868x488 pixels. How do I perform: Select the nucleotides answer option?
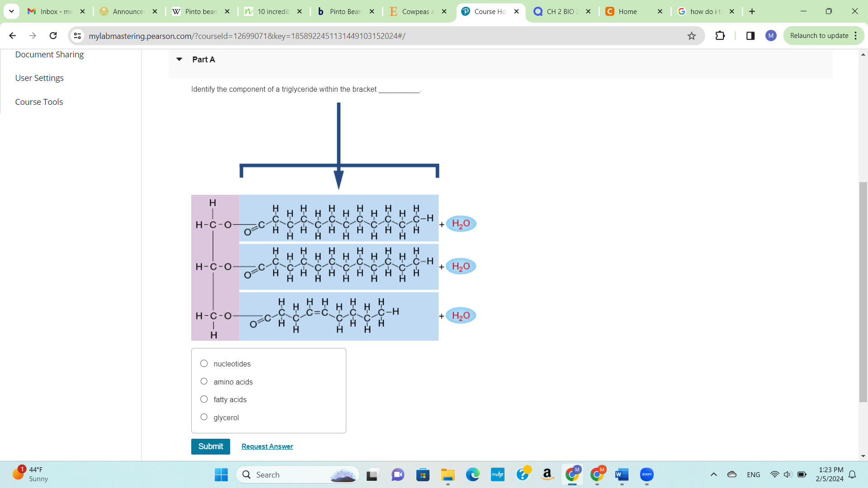204,363
